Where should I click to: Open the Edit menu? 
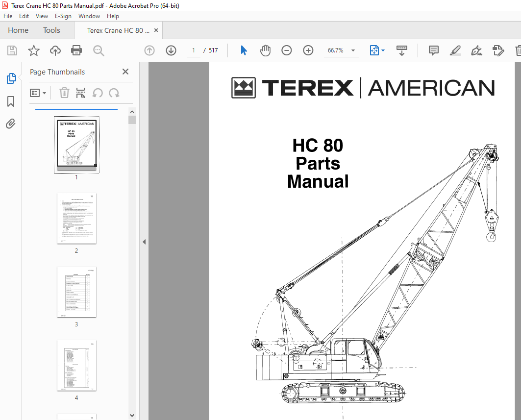(x=24, y=16)
